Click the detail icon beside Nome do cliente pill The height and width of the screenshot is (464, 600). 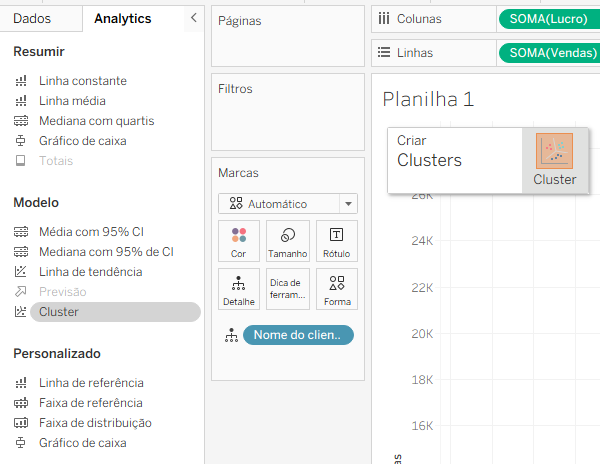pos(231,335)
